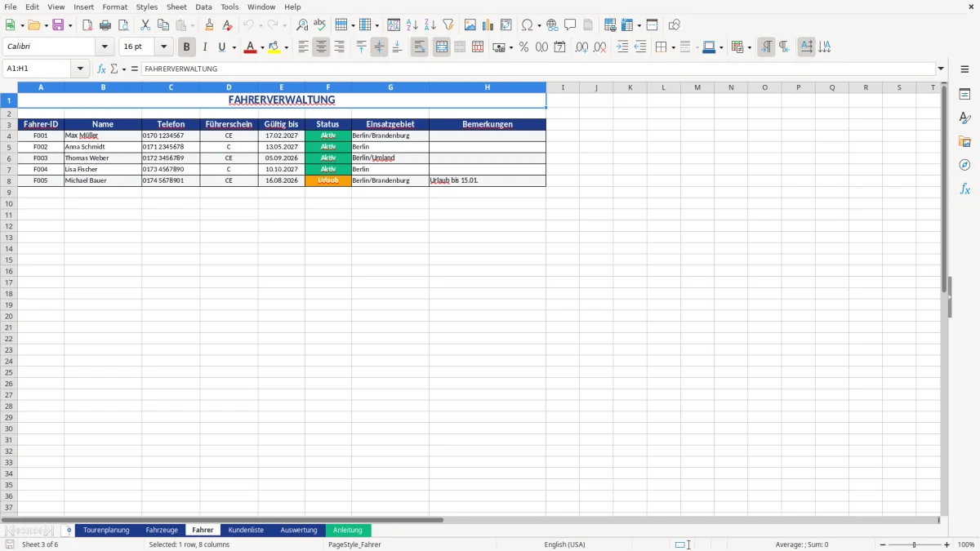Toggle bold formatting
Screen dimensions: 980x551
click(x=186, y=47)
